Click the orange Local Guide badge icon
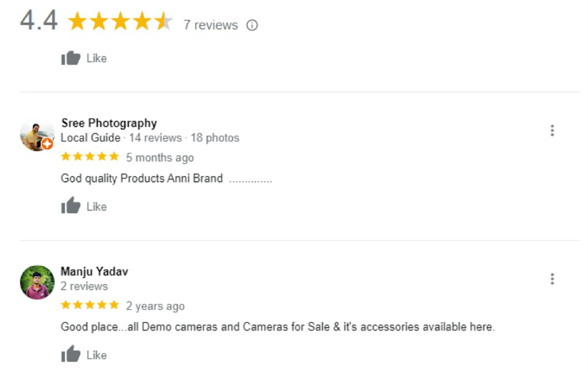This screenshot has height=372, width=588. (x=48, y=144)
